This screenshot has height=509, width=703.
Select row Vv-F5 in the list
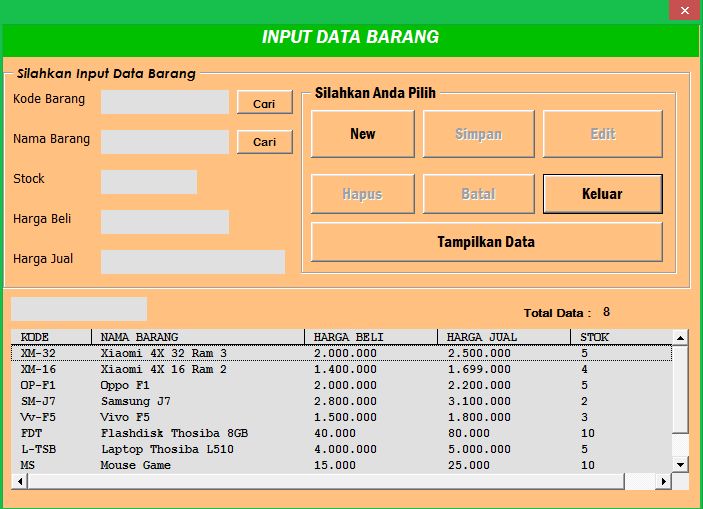point(342,417)
